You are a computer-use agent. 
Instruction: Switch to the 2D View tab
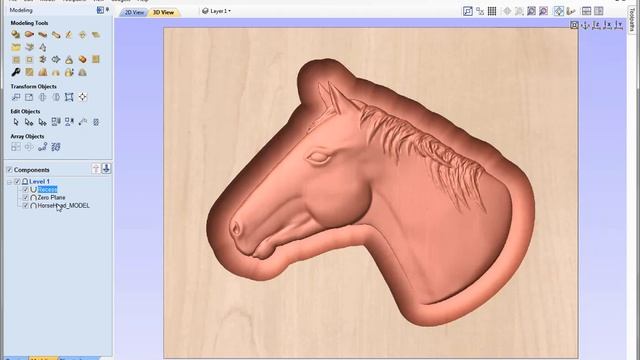[x=134, y=12]
